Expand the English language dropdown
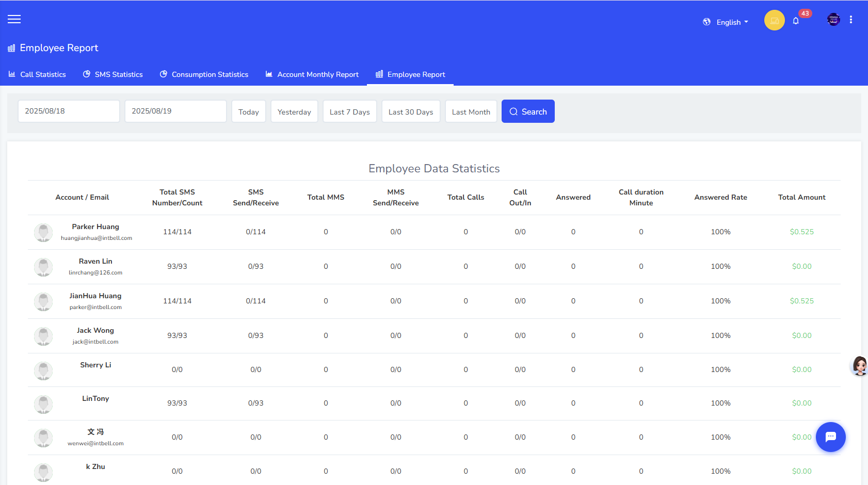The height and width of the screenshot is (485, 868). click(x=726, y=22)
